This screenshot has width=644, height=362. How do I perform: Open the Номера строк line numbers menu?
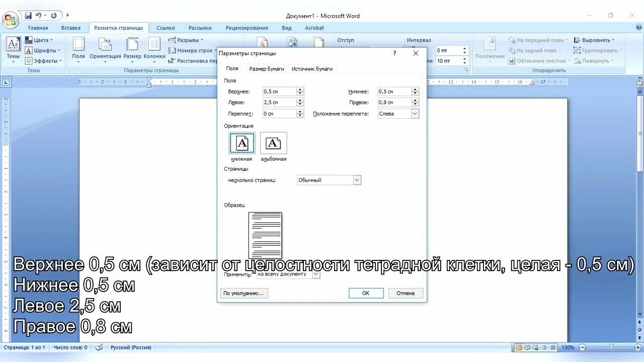(192, 50)
